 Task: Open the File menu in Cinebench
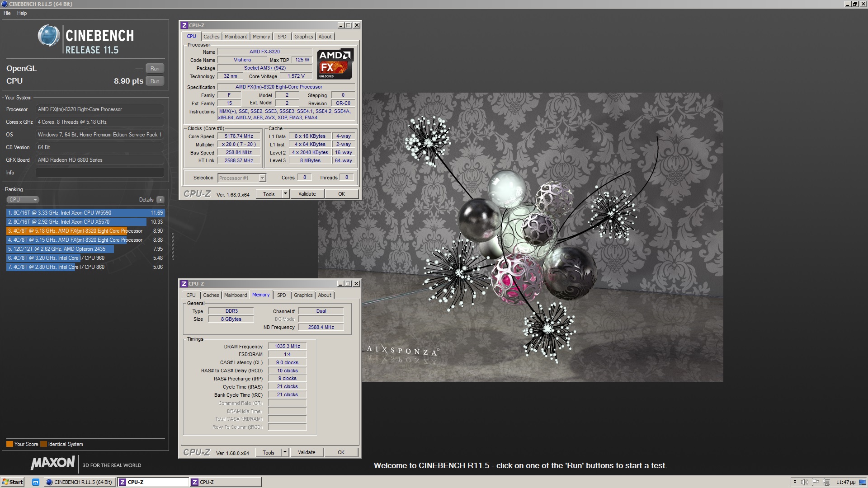tap(7, 13)
